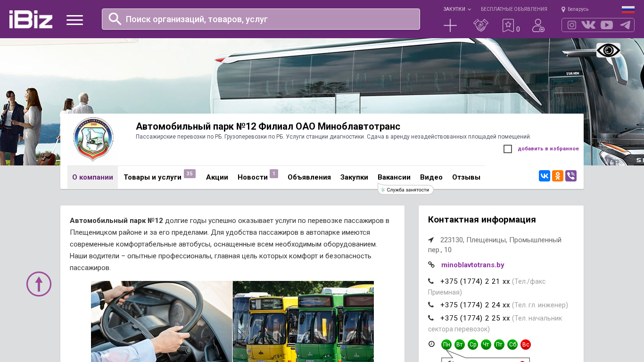Focus the Поиск организаций search field
The width and height of the screenshot is (644, 362).
click(261, 19)
